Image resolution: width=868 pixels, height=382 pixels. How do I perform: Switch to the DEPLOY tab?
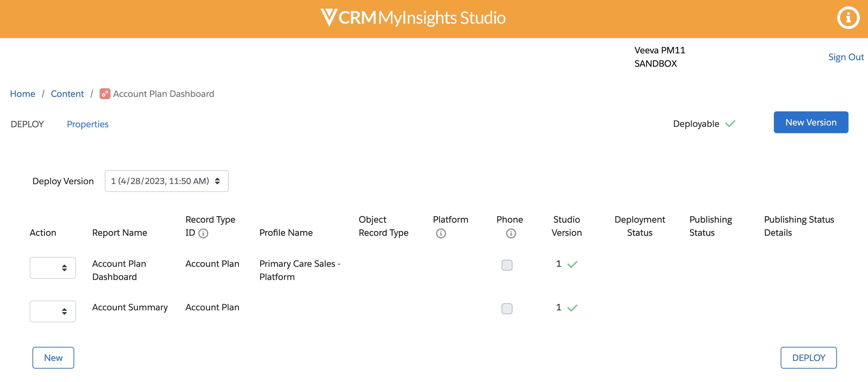pos(27,124)
